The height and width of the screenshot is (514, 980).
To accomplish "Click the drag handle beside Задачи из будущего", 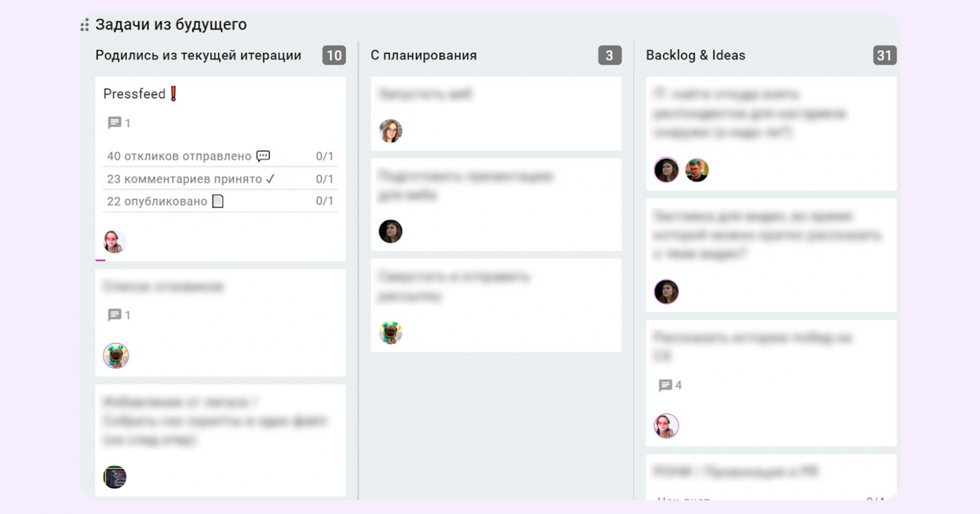I will click(84, 25).
